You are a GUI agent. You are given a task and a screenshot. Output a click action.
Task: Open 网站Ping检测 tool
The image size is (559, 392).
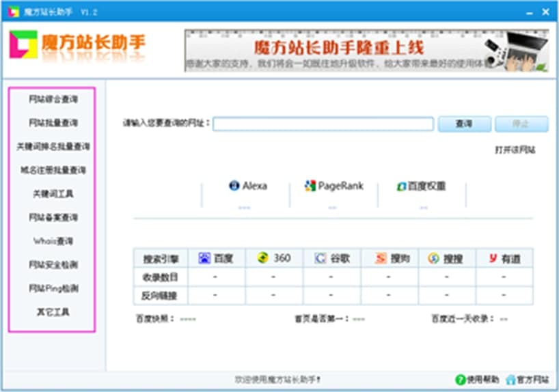click(53, 288)
